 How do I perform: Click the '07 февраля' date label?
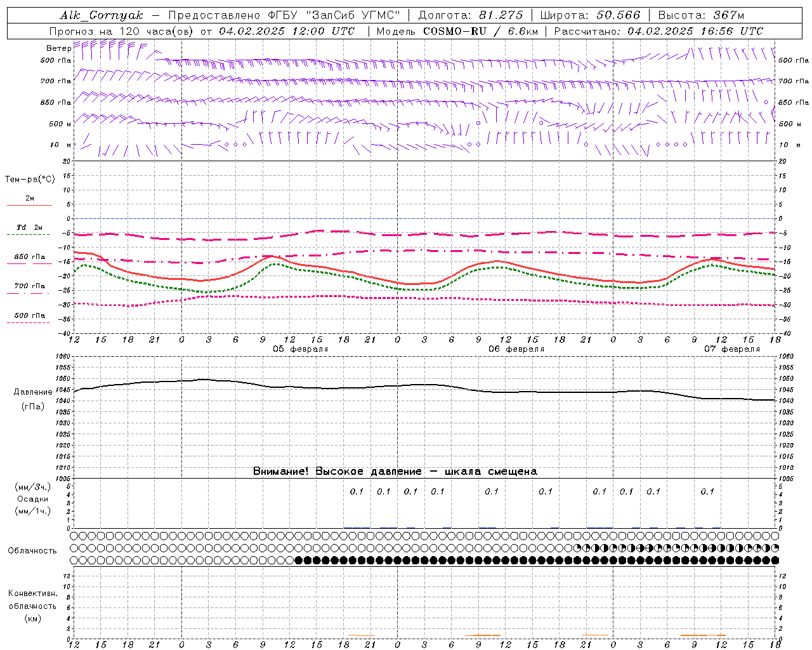click(732, 349)
